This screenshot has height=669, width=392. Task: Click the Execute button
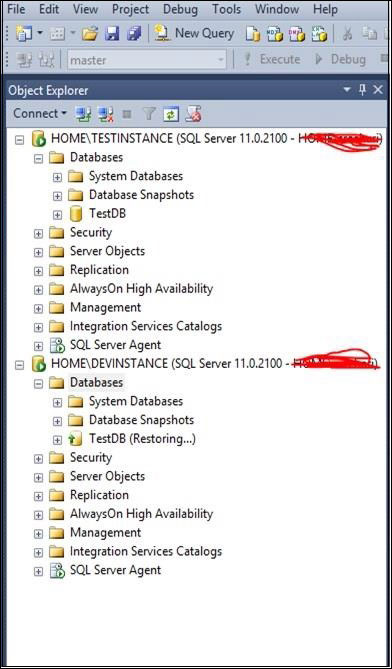point(271,60)
